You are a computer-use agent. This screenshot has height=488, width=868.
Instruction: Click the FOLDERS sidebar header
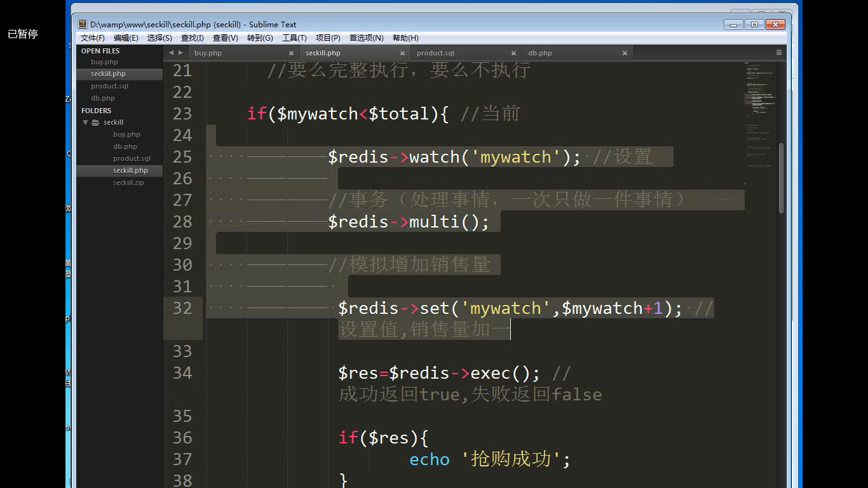[96, 110]
